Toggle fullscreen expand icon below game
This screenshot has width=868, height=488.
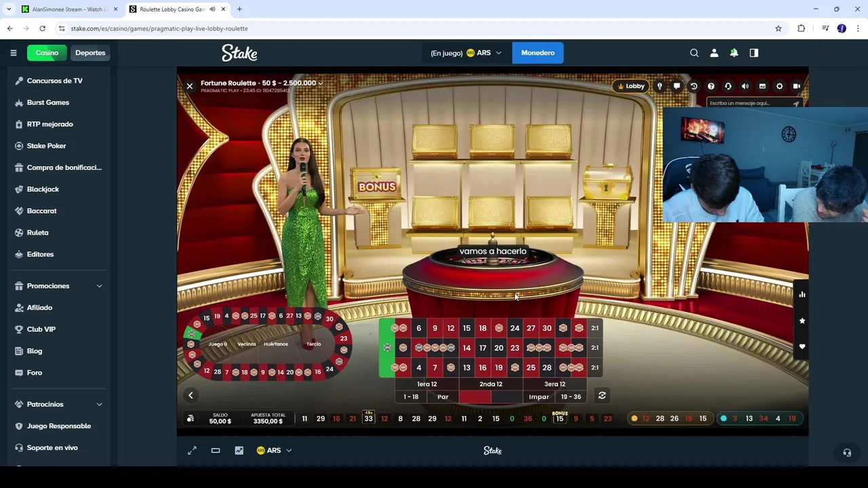click(x=192, y=450)
